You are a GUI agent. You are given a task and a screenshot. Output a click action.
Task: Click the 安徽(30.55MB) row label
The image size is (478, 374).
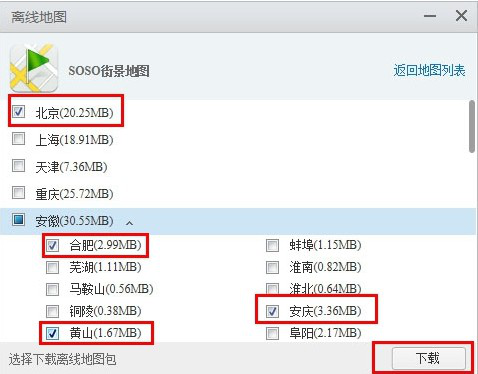(74, 221)
